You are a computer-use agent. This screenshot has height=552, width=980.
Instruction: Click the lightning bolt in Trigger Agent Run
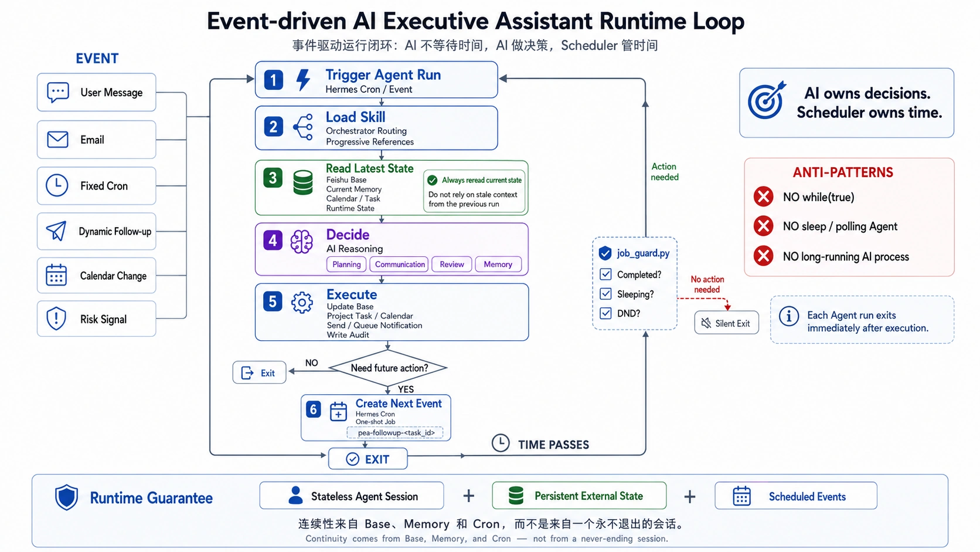click(303, 80)
